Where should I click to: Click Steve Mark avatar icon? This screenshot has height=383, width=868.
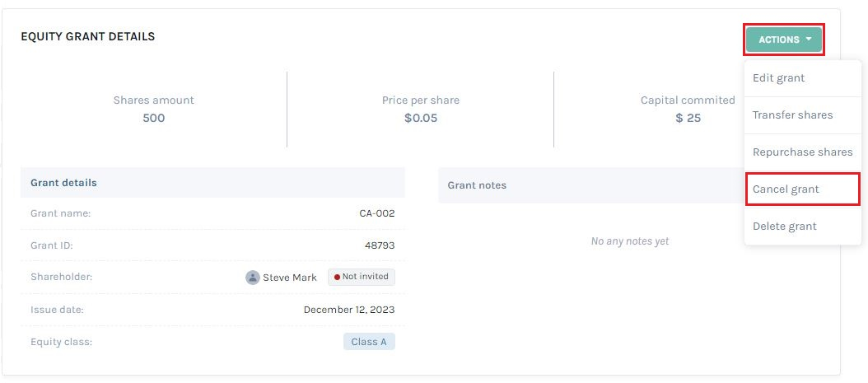pos(253,278)
